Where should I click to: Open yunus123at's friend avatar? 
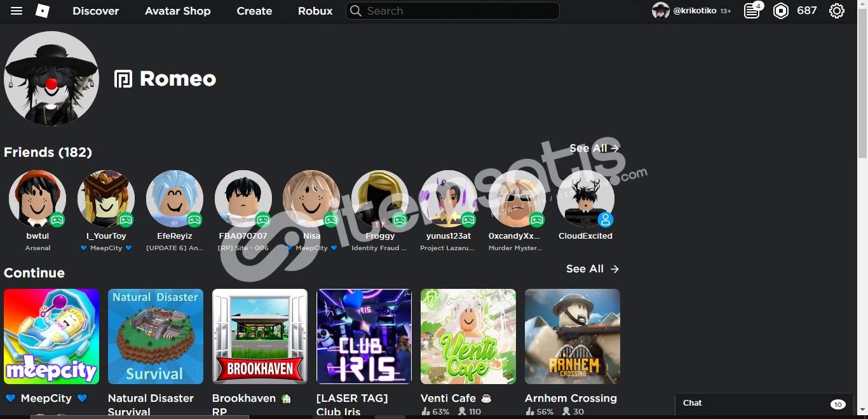pyautogui.click(x=449, y=199)
